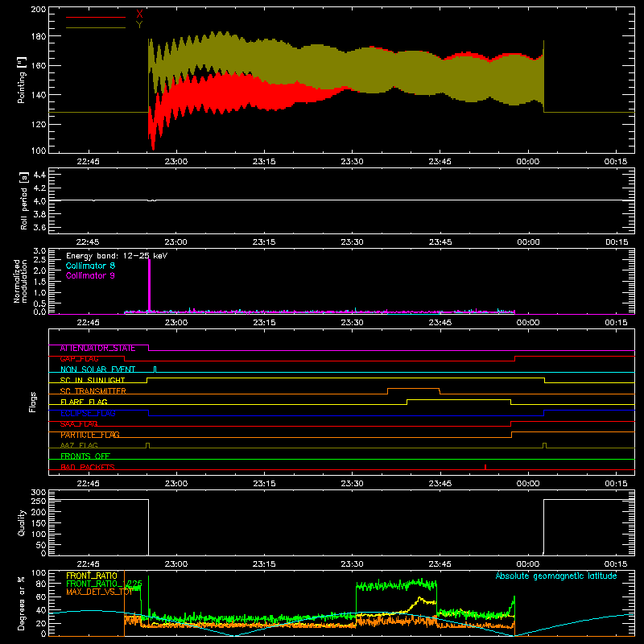Click the SAA_FLAG label

tap(79, 424)
